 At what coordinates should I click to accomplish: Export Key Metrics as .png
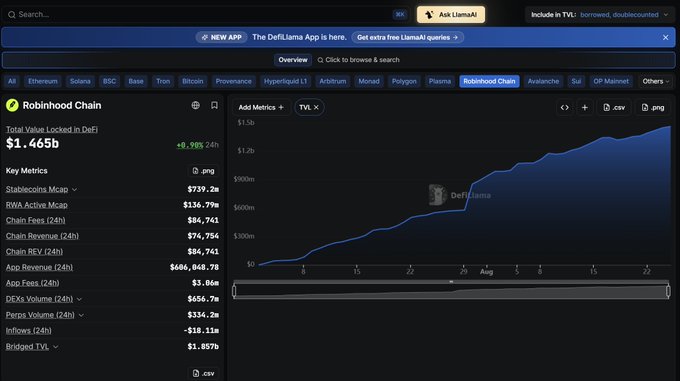(203, 171)
